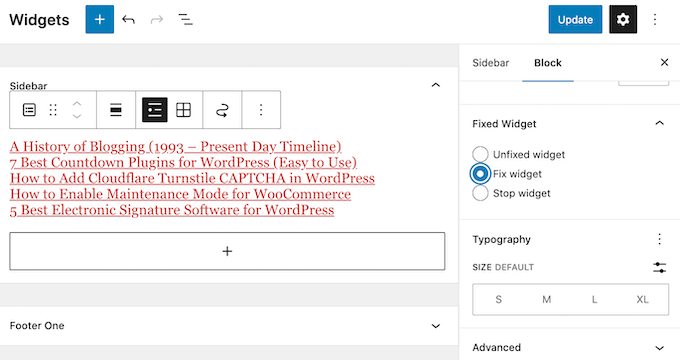
Task: Change block alignment
Action: (x=116, y=110)
